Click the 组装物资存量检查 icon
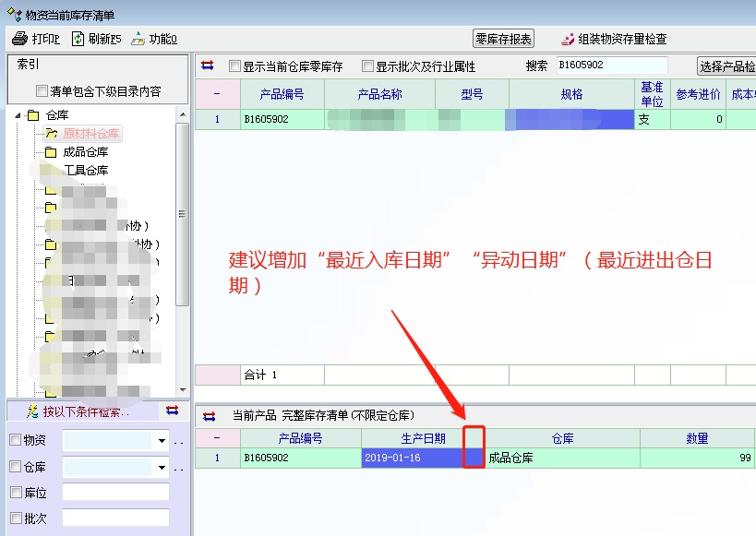Image resolution: width=756 pixels, height=536 pixels. 568,40
